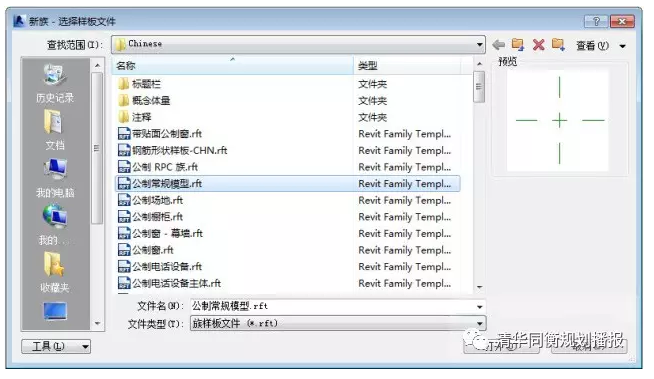Click places sidebar scroll up arrow
The image size is (654, 379).
tap(97, 65)
